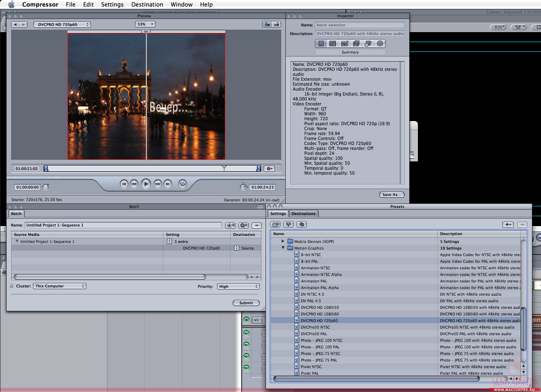This screenshot has height=392, width=541.
Task: Open the Actions gear pane in Inspector
Action: tap(380, 43)
